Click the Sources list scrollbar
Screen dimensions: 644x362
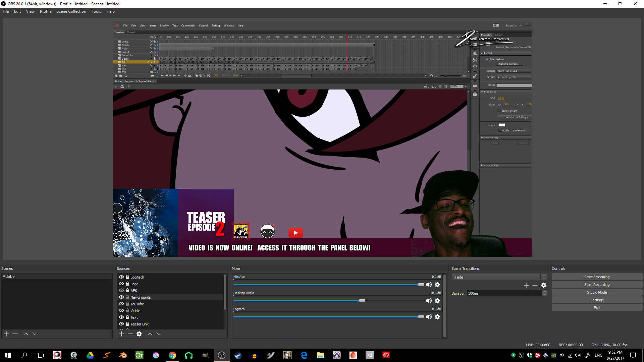coord(225,292)
